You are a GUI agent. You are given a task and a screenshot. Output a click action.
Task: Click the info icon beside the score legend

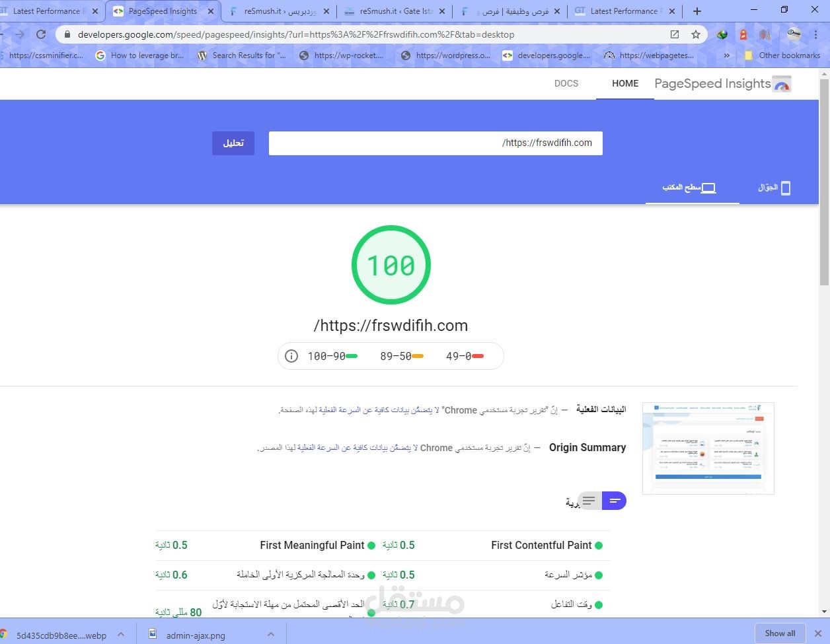(x=291, y=356)
